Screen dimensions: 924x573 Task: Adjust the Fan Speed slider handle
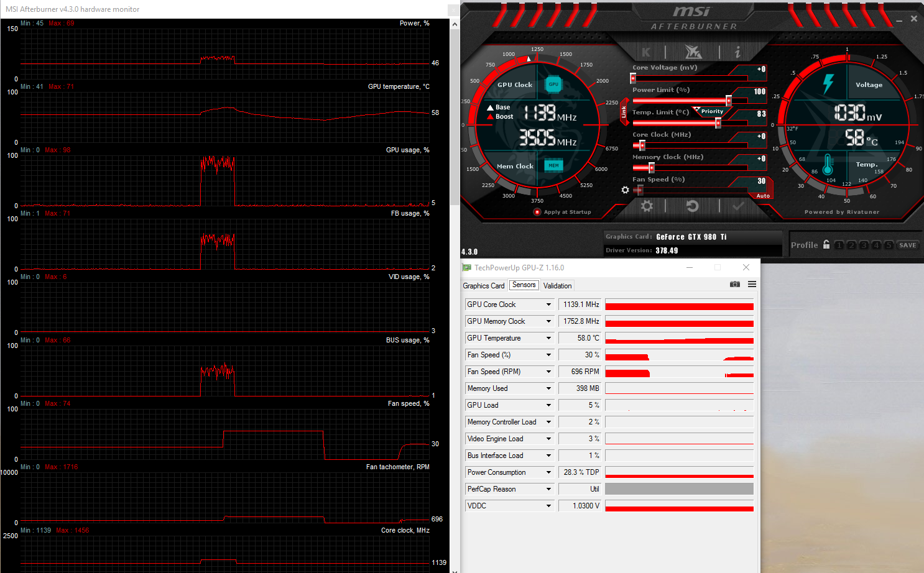click(640, 190)
